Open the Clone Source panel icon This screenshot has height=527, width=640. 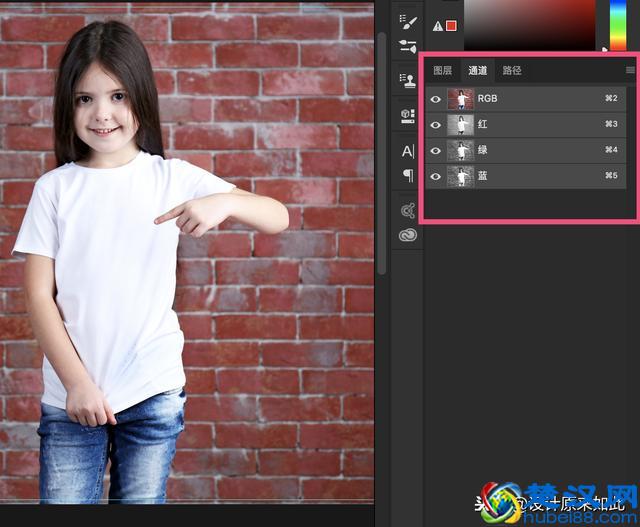click(407, 82)
